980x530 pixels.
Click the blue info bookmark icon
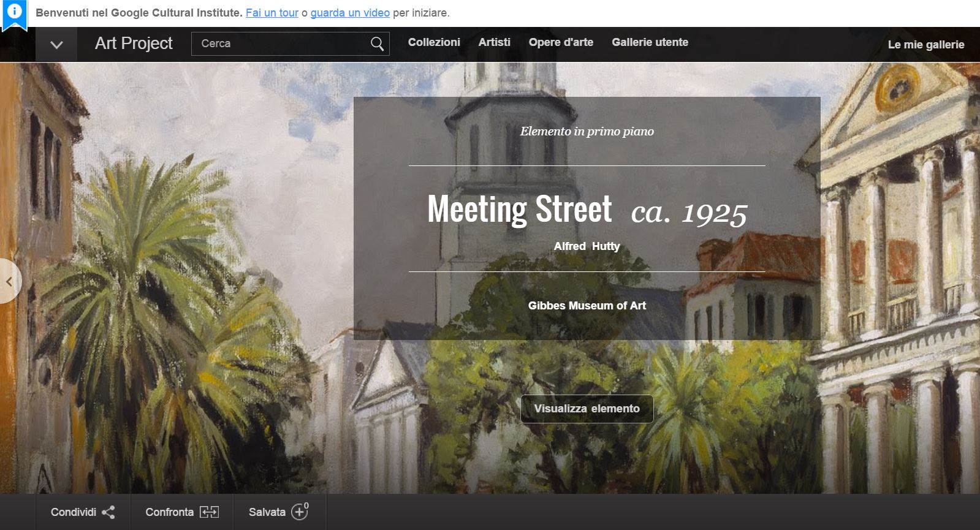coord(14,13)
